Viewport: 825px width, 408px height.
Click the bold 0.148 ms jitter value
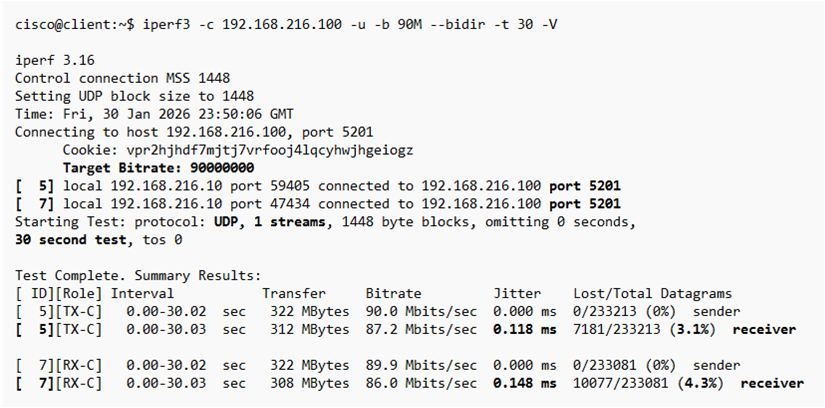pos(525,383)
